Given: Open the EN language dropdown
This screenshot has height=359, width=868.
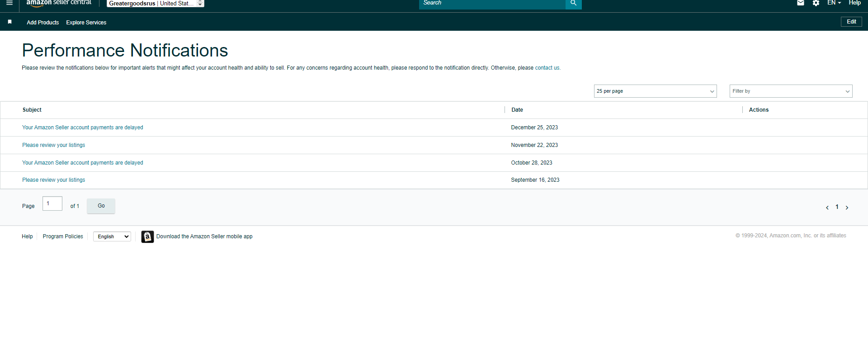Looking at the screenshot, I should pos(834,3).
